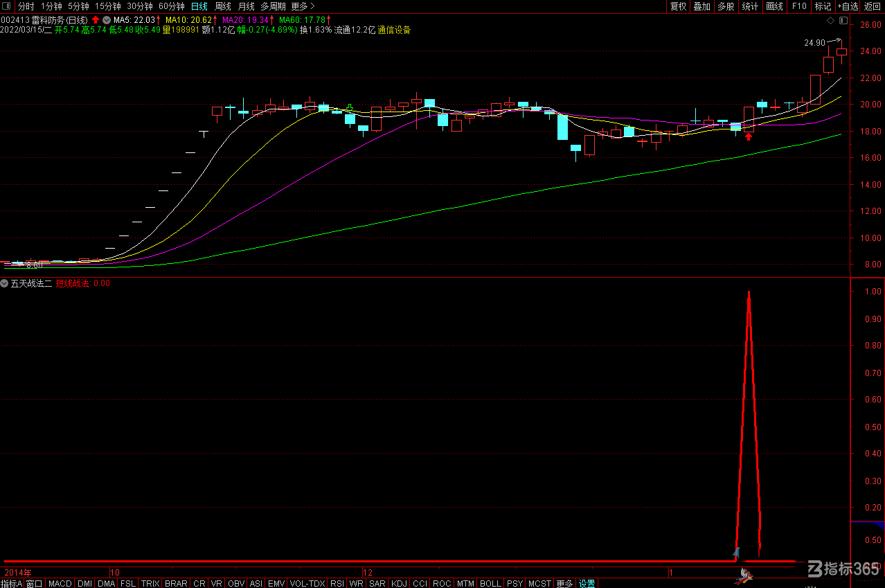Open the round dropdown beside the MA indicators
This screenshot has height=588, width=885.
[x=107, y=20]
